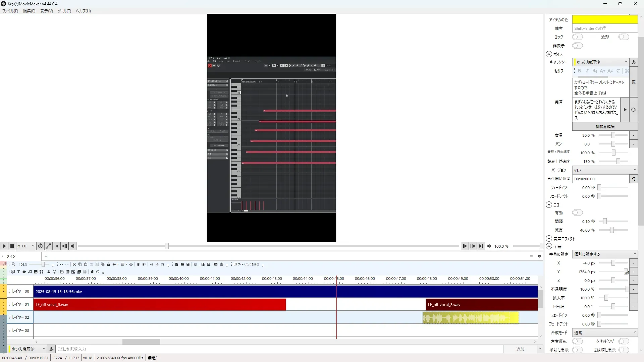Image resolution: width=644 pixels, height=362 pixels.
Task: Open the ツール(T) menu
Action: [x=64, y=11]
